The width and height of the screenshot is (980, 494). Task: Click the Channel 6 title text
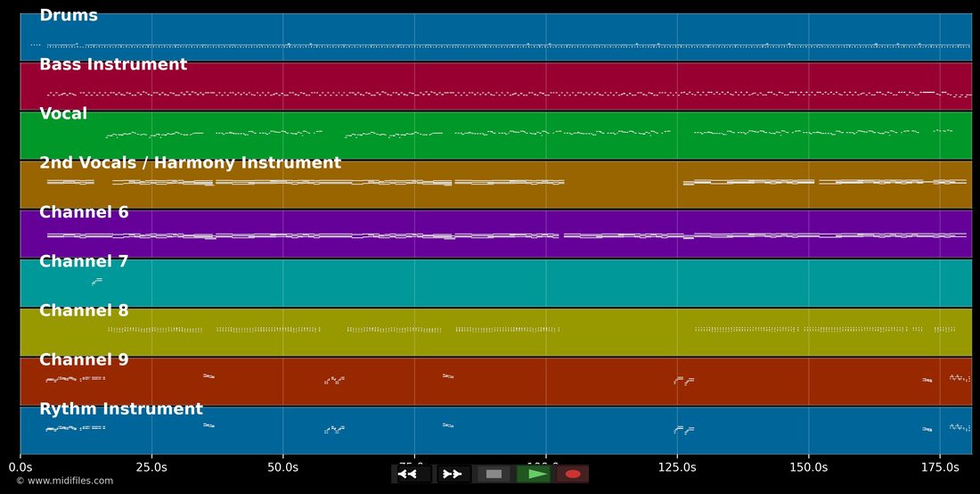coord(84,212)
